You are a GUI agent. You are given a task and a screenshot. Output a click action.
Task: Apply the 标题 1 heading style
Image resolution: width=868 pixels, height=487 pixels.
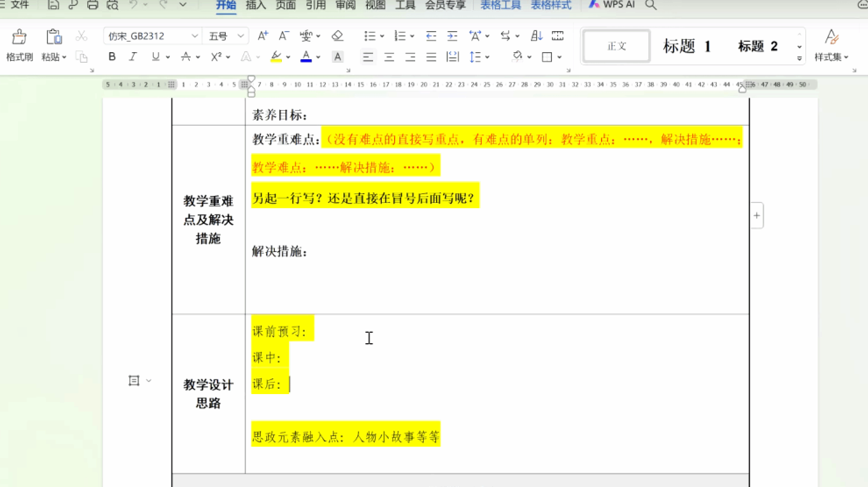[686, 46]
